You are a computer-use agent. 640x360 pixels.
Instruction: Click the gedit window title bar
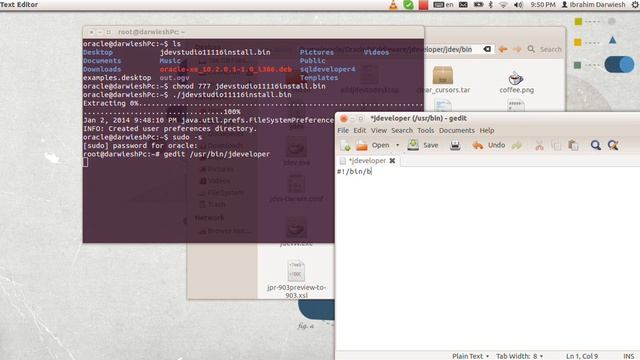coord(488,118)
